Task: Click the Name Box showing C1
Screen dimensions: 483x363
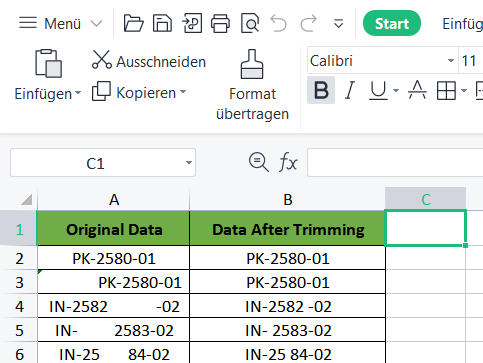Action: [x=96, y=163]
